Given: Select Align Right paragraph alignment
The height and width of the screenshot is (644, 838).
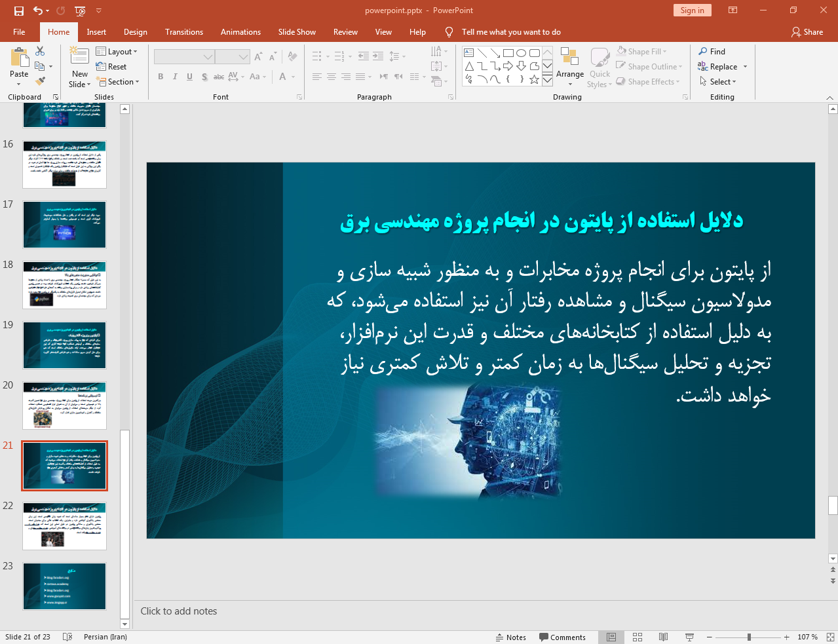Looking at the screenshot, I should (346, 77).
